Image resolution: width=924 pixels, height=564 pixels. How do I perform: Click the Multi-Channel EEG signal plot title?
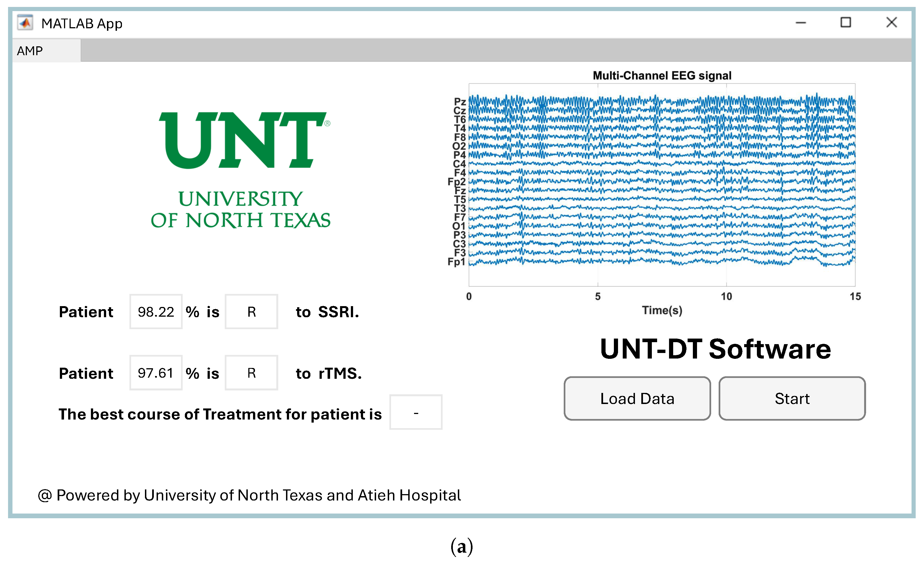tap(662, 75)
